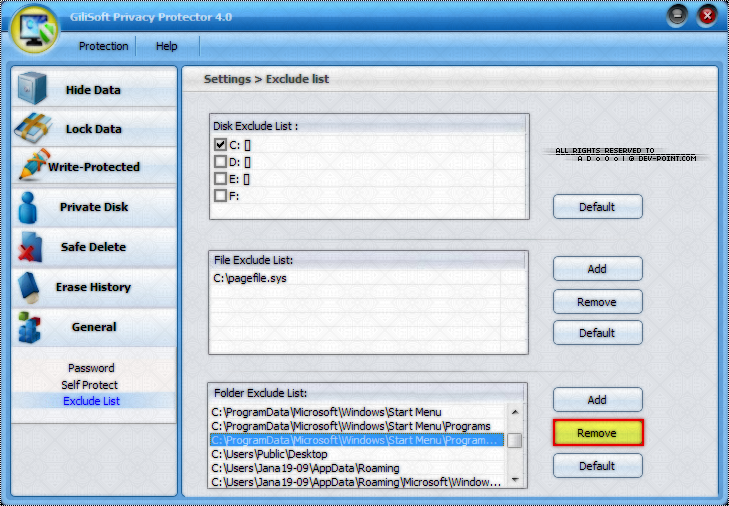Screen dimensions: 729x506
Task: Select the highlighted Start Menu\Program… folder entry
Action: pos(357,440)
